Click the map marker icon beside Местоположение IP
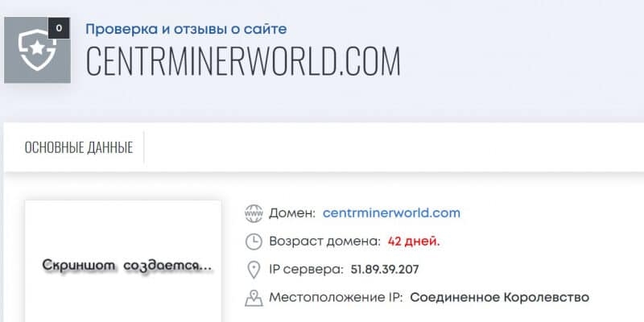The width and height of the screenshot is (644, 322). 254,298
